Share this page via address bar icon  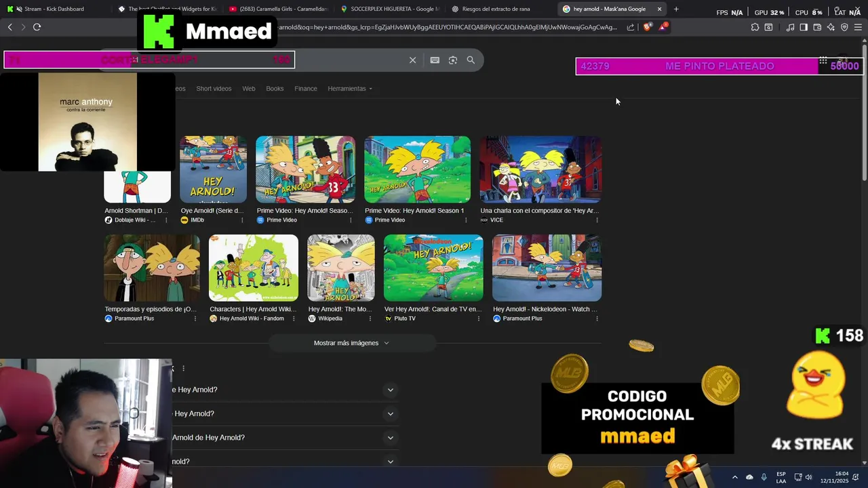pyautogui.click(x=631, y=27)
